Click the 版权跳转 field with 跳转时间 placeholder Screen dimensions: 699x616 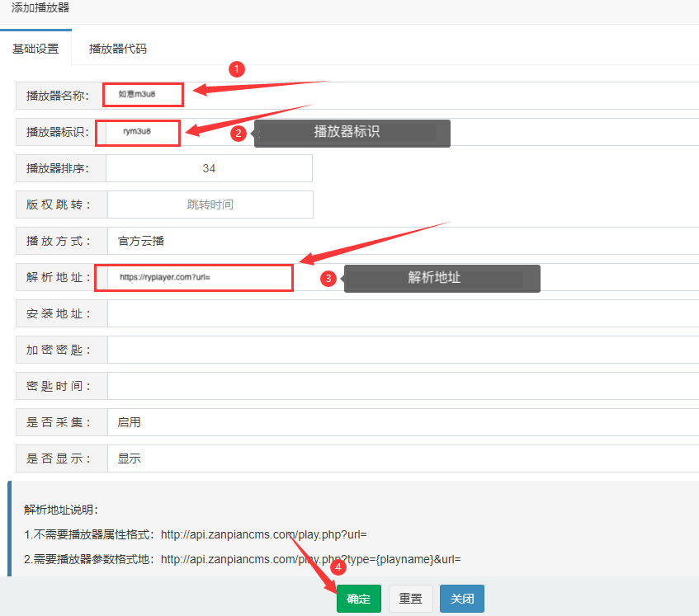pos(210,205)
